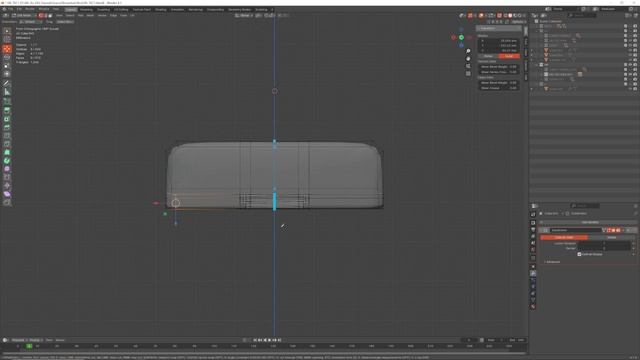Click the Mean Vertex Crease slider
The height and width of the screenshot is (360, 640).
[x=499, y=72]
